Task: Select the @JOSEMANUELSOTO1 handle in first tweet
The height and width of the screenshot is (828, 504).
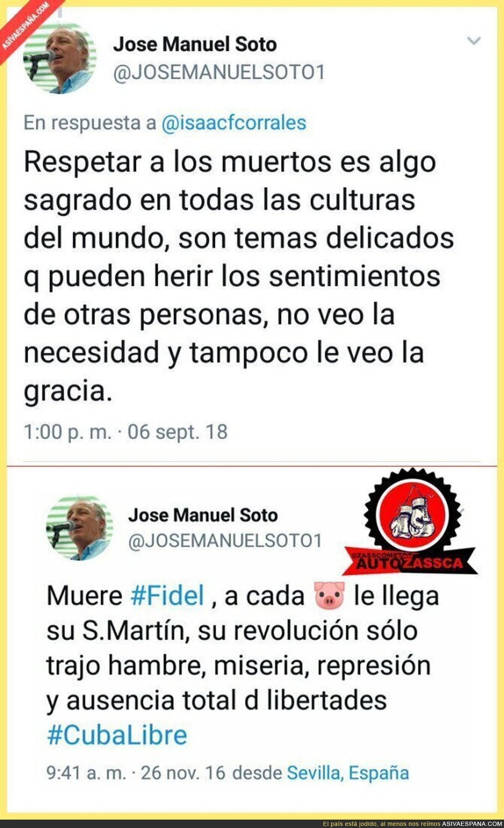Action: (219, 72)
